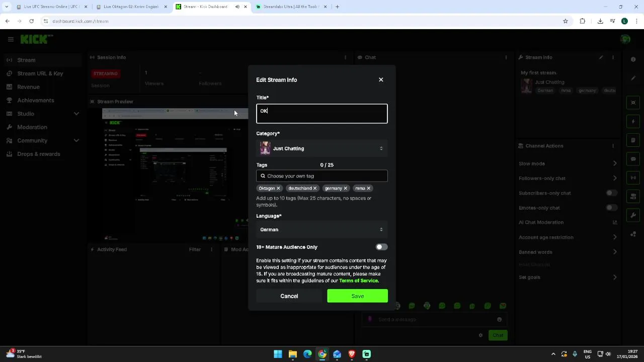Open Stream info panel options menu

click(x=613, y=57)
